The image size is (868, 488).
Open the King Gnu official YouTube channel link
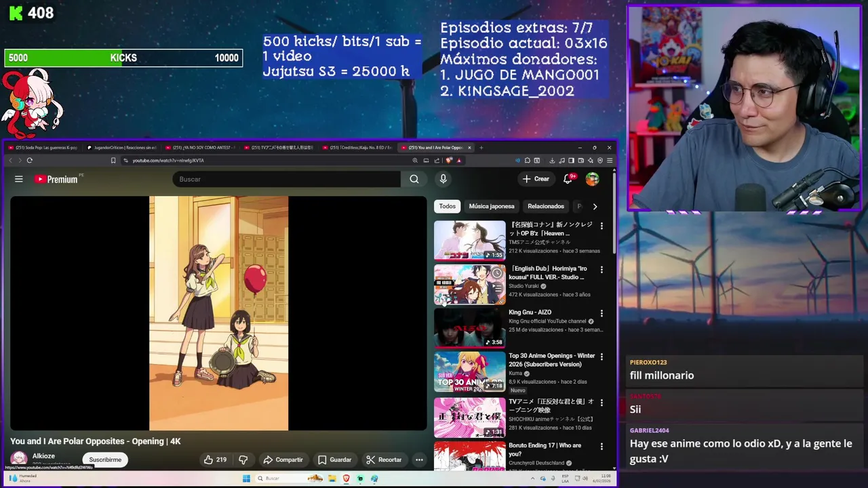(x=547, y=321)
